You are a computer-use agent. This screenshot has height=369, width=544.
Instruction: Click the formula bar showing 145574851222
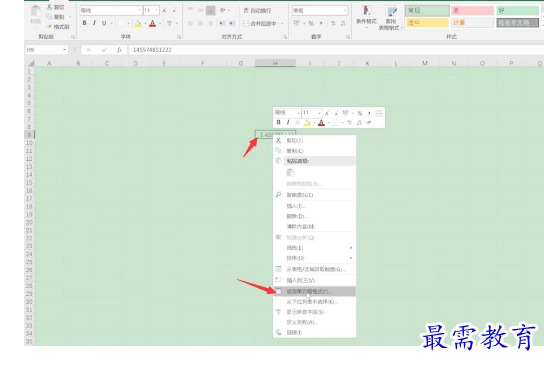(336, 50)
